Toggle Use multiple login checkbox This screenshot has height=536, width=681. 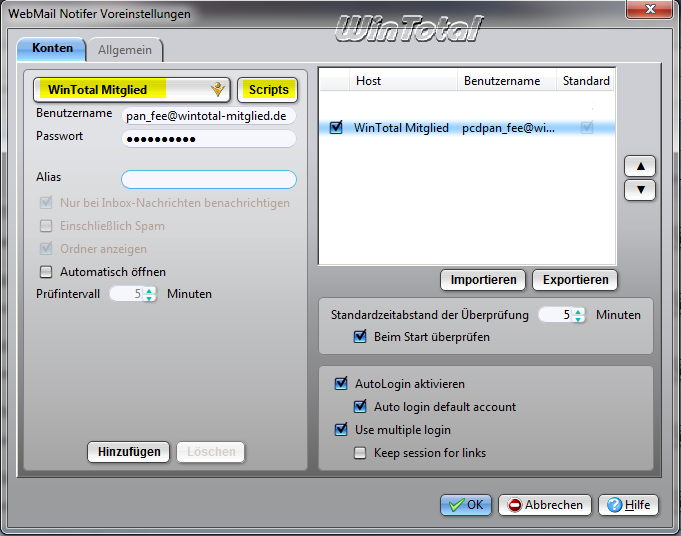tap(341, 430)
